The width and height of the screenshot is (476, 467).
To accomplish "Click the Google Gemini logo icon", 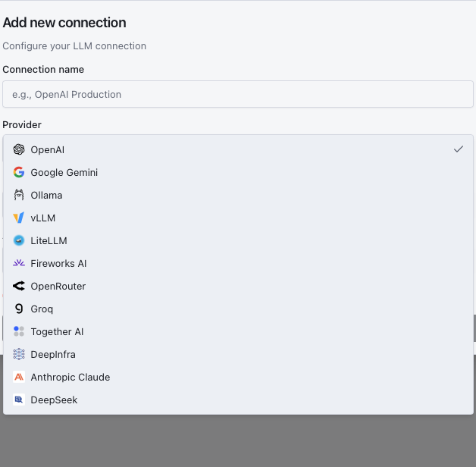I will (x=19, y=172).
